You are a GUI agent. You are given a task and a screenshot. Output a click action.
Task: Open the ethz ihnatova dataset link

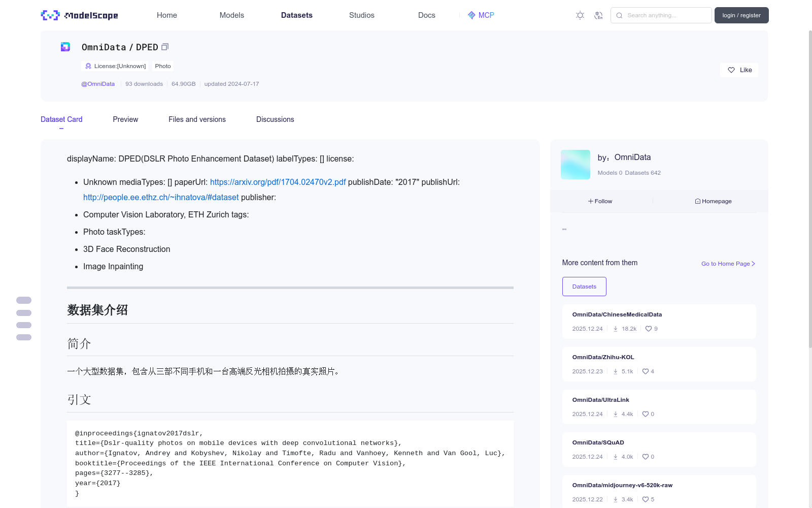pos(161,197)
